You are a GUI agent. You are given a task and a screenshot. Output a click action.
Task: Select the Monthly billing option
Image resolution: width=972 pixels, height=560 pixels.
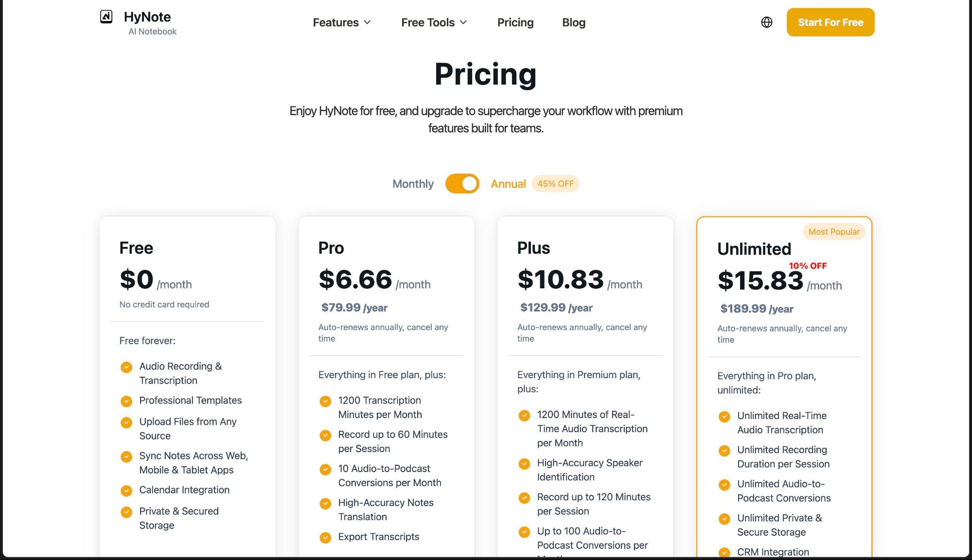tap(413, 184)
